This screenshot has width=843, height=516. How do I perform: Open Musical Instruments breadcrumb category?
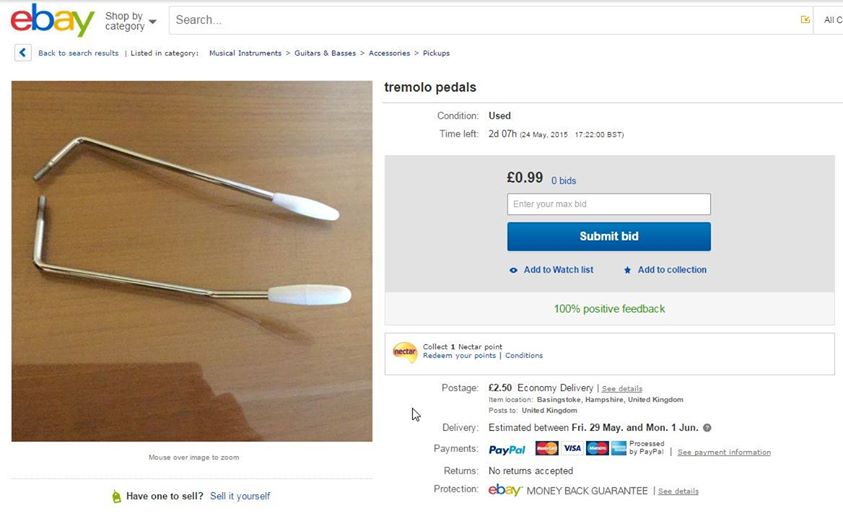click(x=245, y=53)
